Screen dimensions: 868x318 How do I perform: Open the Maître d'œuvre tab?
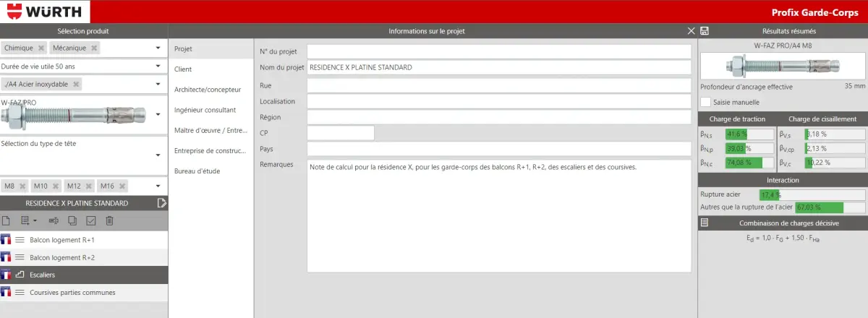click(210, 130)
